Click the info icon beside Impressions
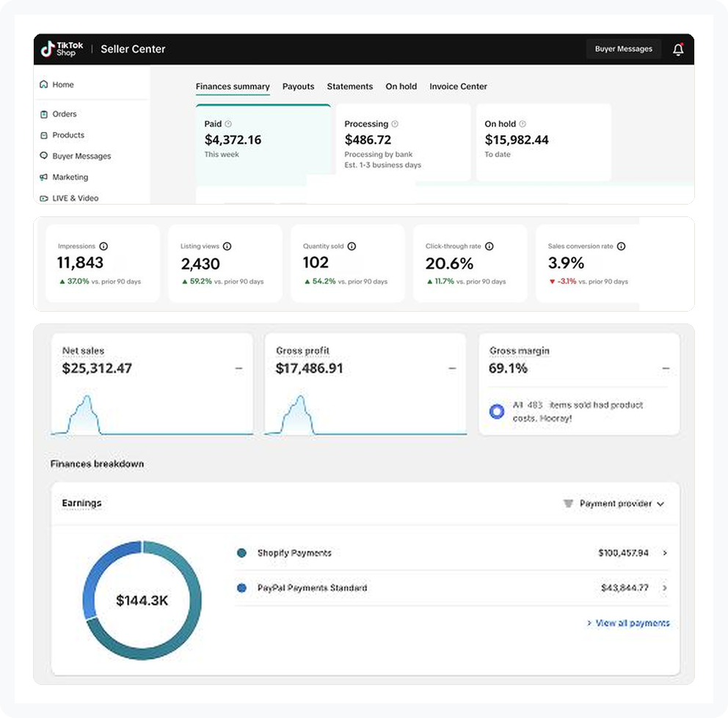This screenshot has height=718, width=728. tap(103, 246)
